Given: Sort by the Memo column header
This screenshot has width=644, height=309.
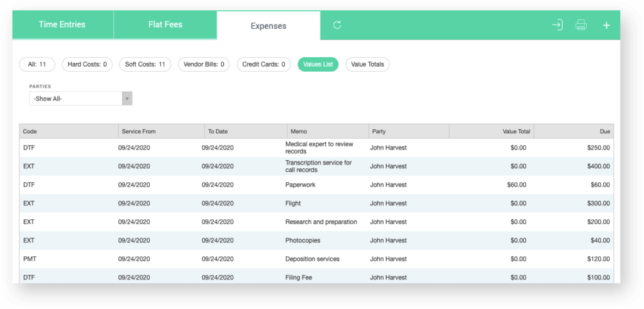Looking at the screenshot, I should 328,132.
